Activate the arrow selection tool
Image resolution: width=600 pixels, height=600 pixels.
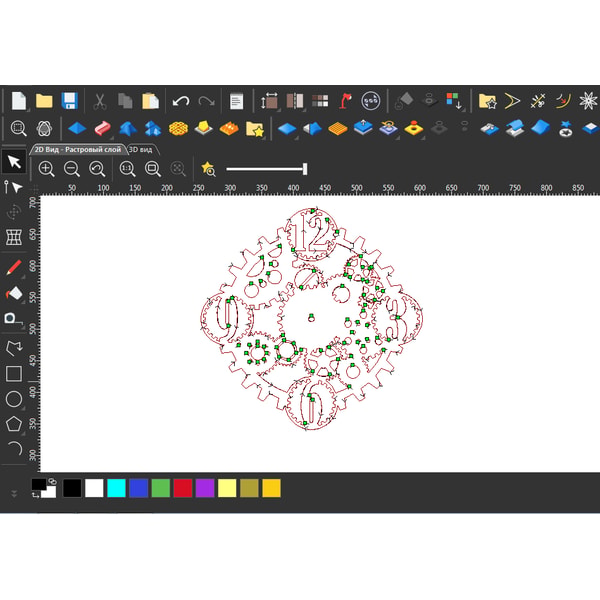(x=14, y=161)
